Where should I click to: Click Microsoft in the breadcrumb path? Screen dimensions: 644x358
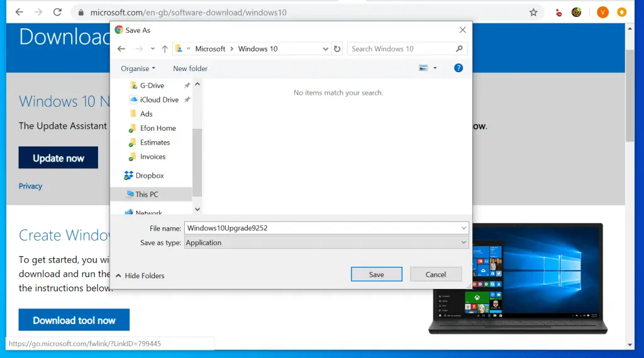pos(210,49)
